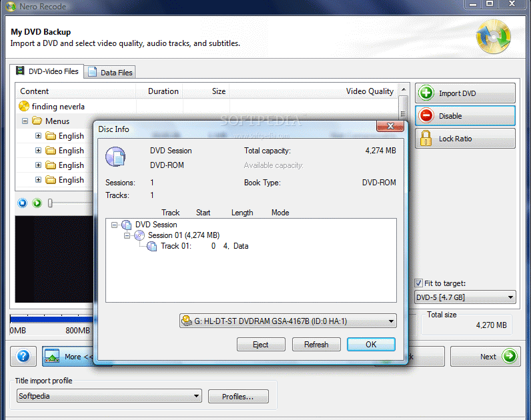Switch to the Data Files tab
The image size is (531, 420).
[109, 72]
